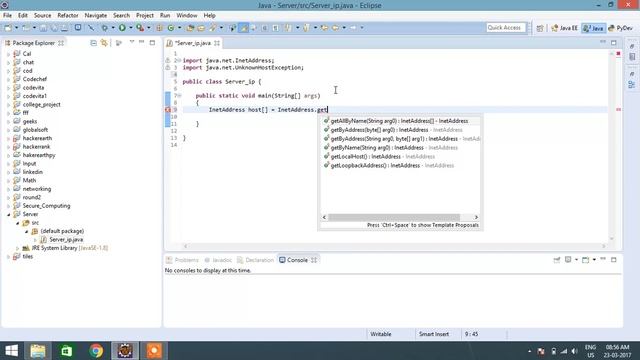640x360 pixels.
Task: Click the Open Console icon in Console view
Action: 586,260
